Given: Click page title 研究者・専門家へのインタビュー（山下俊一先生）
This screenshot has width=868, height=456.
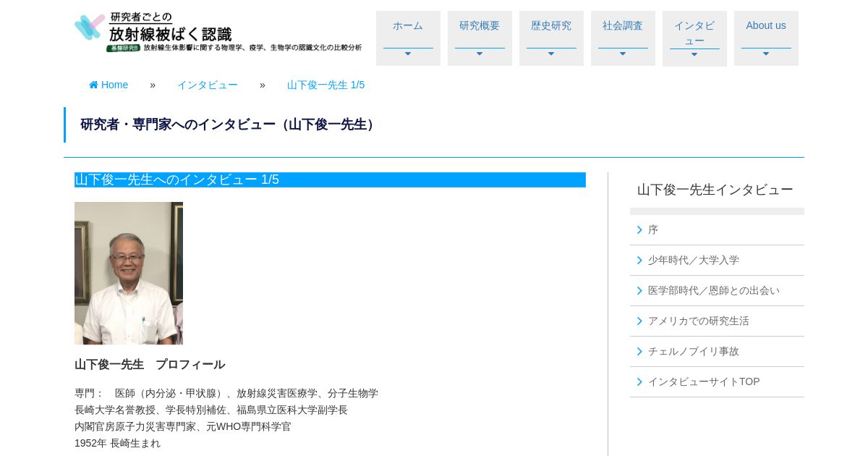Looking at the screenshot, I should tap(230, 124).
